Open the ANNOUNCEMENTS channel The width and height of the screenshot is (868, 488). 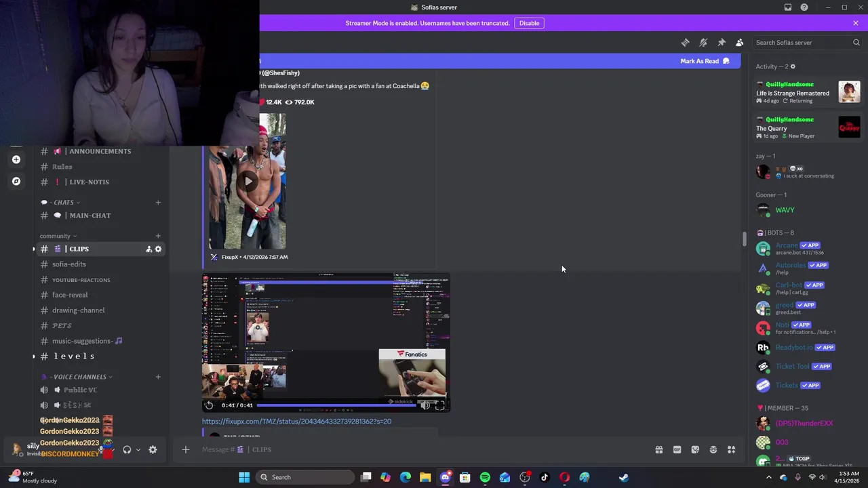tap(100, 151)
